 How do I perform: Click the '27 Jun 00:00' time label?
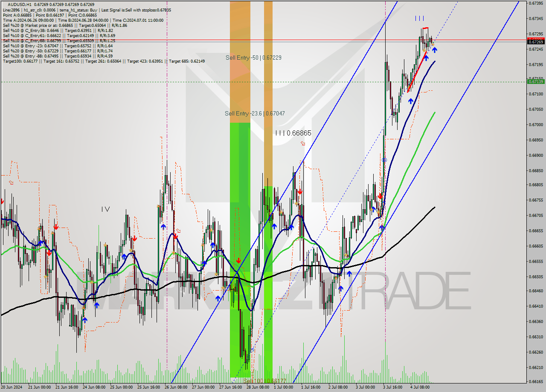[203, 387]
